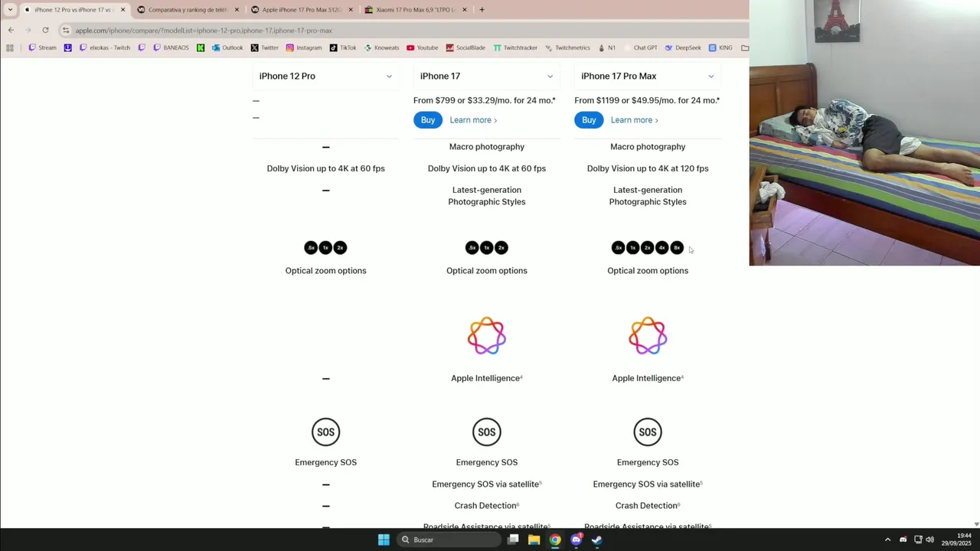980x551 pixels.
Task: Open Steam from the taskbar
Action: 597,540
